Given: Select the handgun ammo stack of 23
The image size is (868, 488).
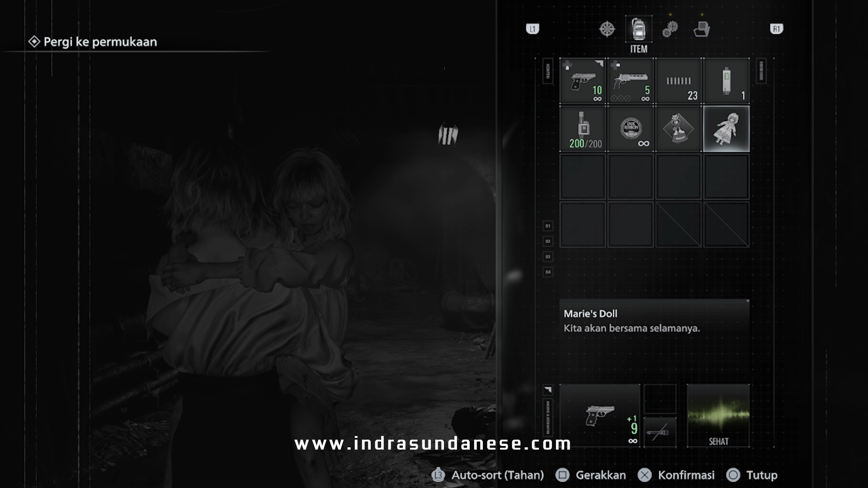Looking at the screenshot, I should coord(679,81).
